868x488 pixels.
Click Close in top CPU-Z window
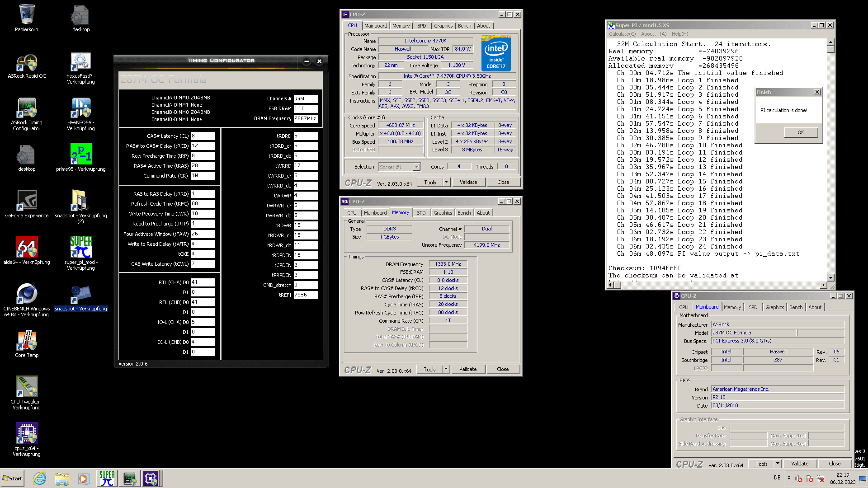(503, 182)
